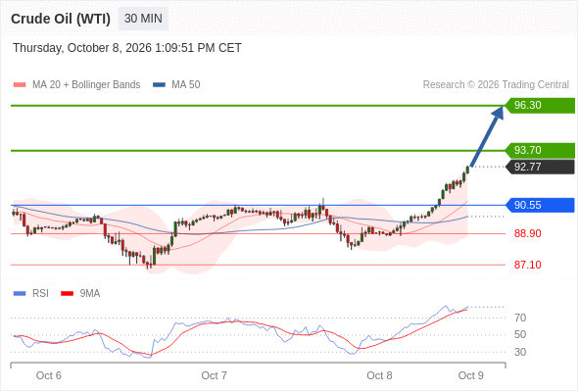Image resolution: width=578 pixels, height=392 pixels.
Task: Click the 9MA legend label
Action: point(90,294)
